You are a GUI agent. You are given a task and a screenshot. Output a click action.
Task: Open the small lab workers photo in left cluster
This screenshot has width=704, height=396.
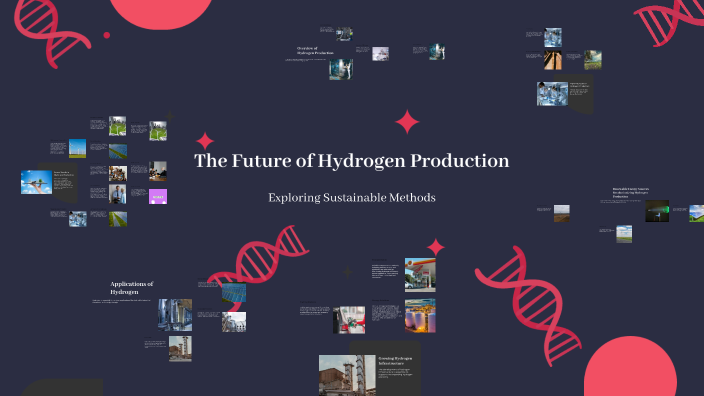[78, 219]
